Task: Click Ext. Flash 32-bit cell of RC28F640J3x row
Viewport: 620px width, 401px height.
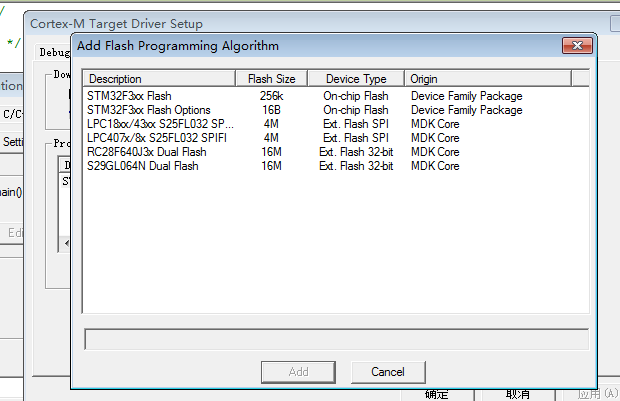Action: (356, 152)
